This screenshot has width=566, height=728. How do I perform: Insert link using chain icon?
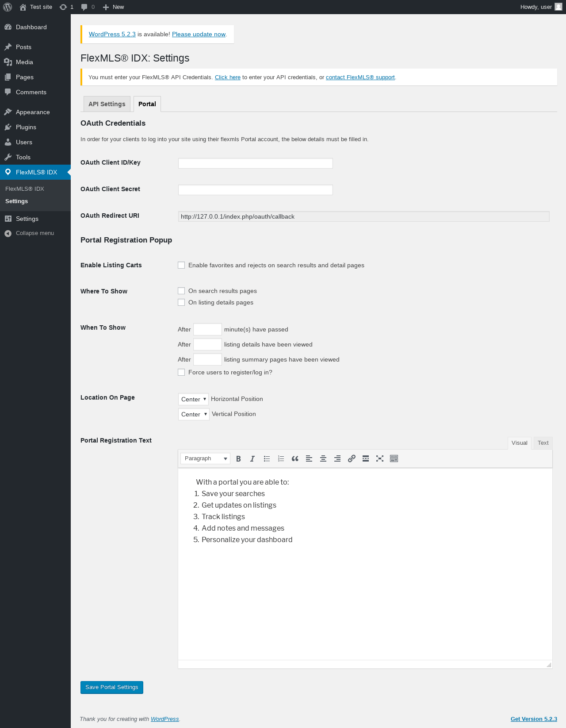[352, 458]
